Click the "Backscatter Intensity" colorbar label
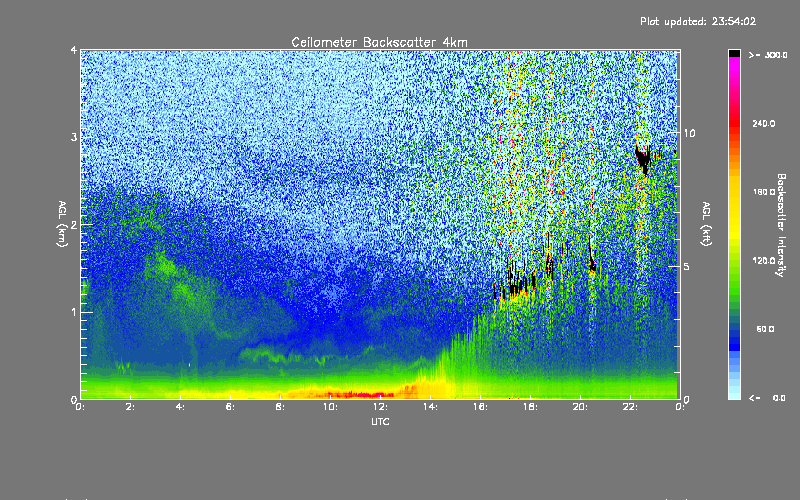 click(x=781, y=225)
